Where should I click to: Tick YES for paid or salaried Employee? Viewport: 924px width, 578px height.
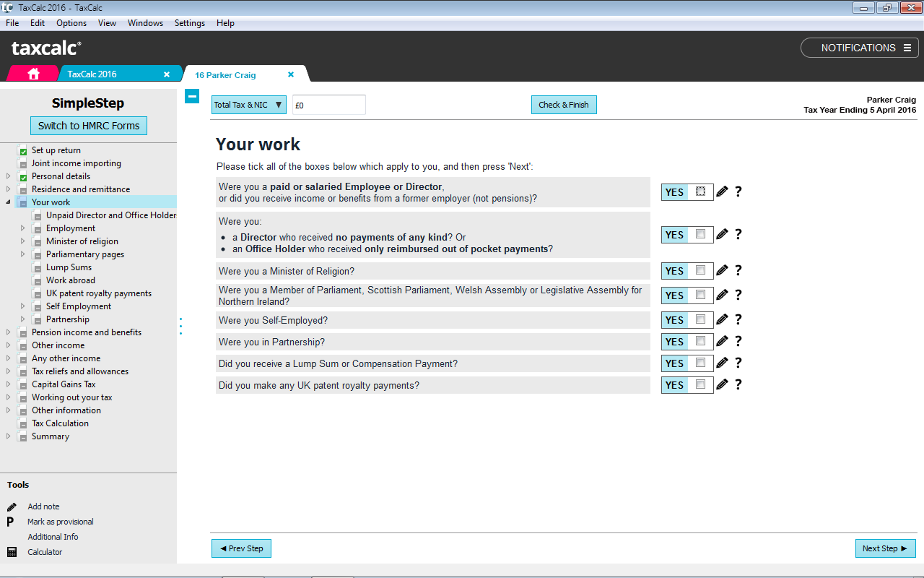(x=700, y=192)
